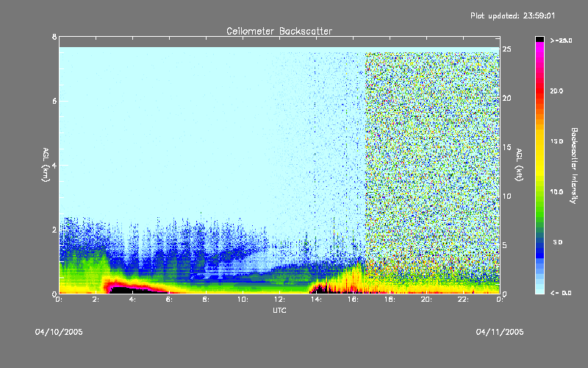Click the "6:" hour tick on the UTC axis

click(170, 300)
